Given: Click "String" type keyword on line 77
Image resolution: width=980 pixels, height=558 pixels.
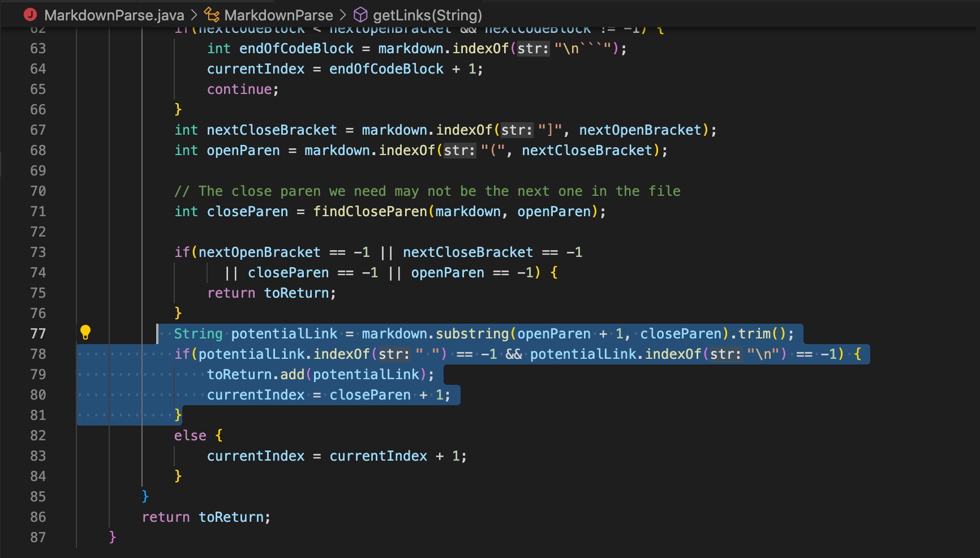Looking at the screenshot, I should pyautogui.click(x=199, y=334).
